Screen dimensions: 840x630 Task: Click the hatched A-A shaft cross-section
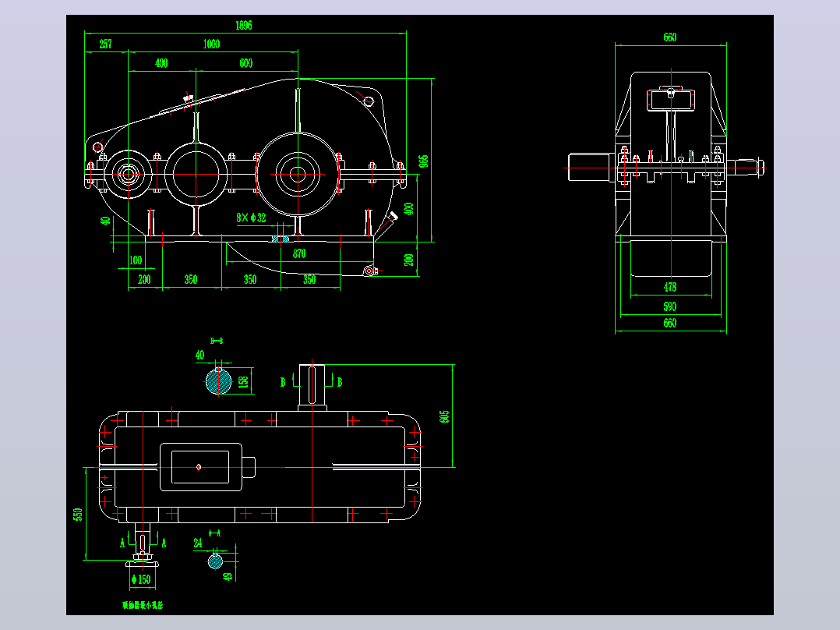(x=215, y=561)
